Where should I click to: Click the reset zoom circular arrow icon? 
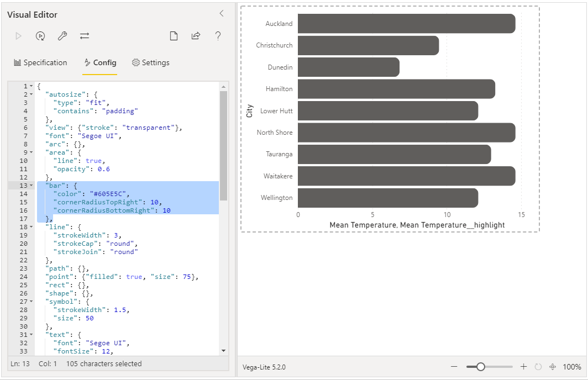(x=538, y=367)
